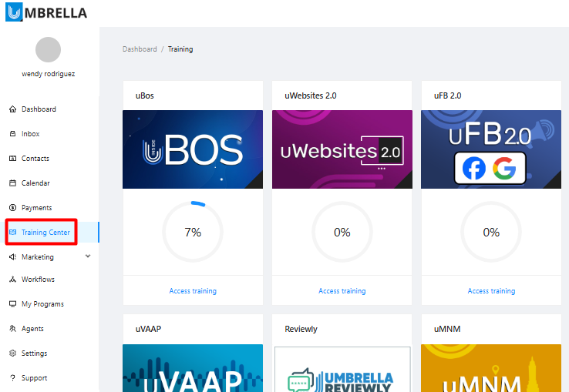Open Marketing menu label
The width and height of the screenshot is (569, 392).
(x=38, y=257)
